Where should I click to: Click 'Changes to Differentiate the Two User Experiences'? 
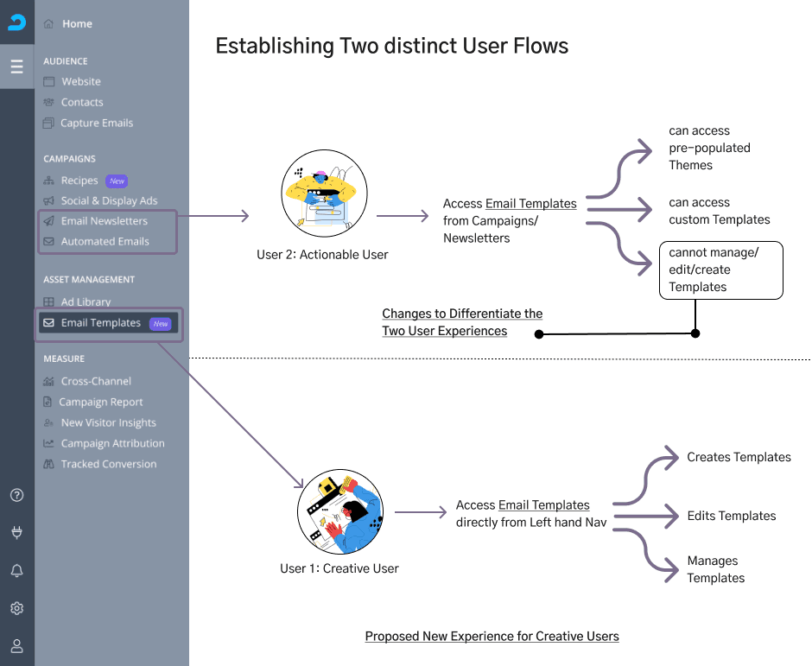click(x=462, y=322)
